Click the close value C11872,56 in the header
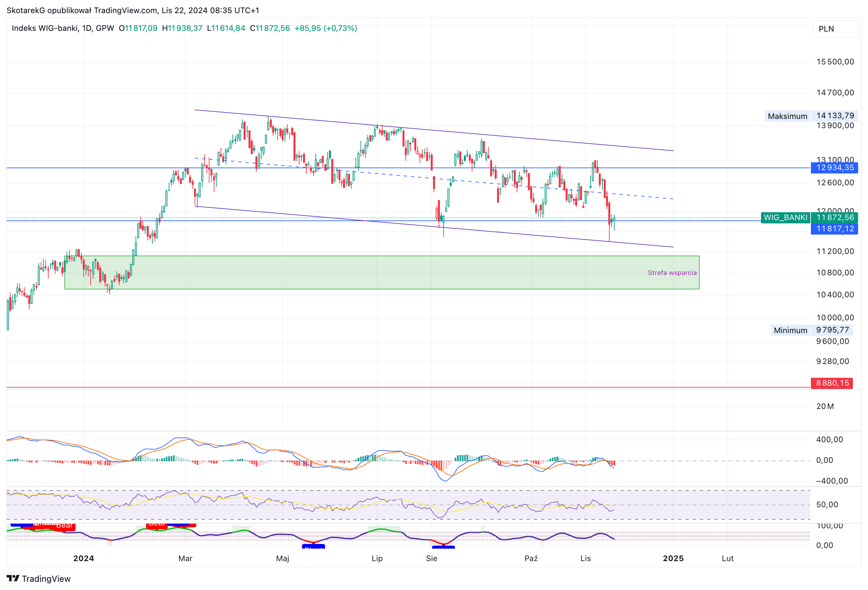The height and width of the screenshot is (590, 868). point(270,28)
